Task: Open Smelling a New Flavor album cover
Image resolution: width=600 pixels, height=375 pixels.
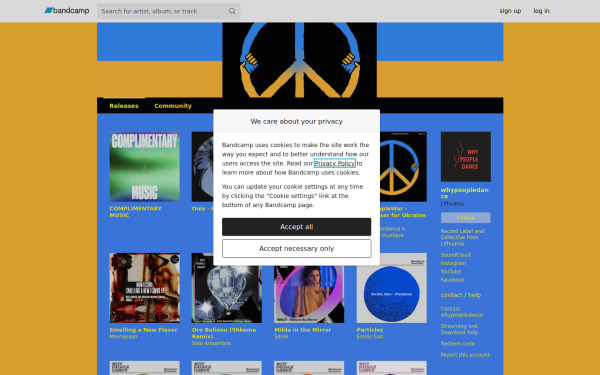Action: tap(145, 288)
